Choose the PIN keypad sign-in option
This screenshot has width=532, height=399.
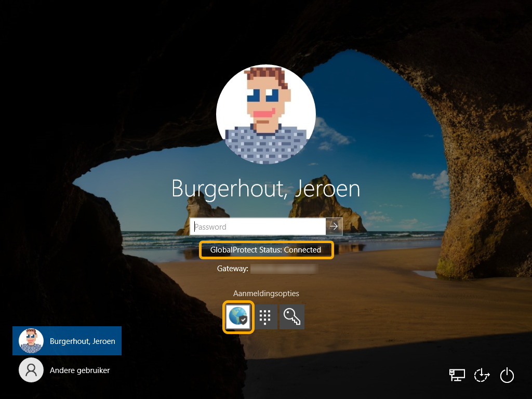click(x=265, y=316)
